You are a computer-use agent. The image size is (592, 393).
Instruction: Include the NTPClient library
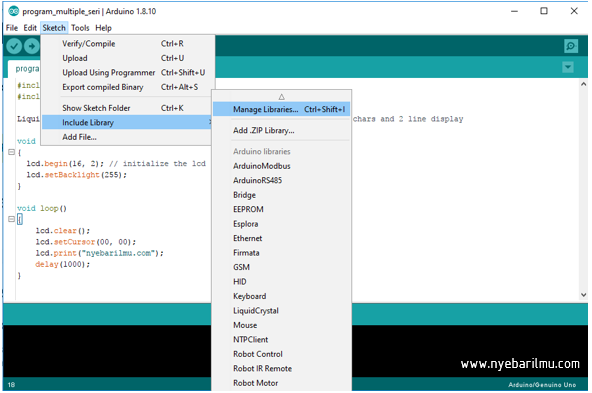click(282, 340)
